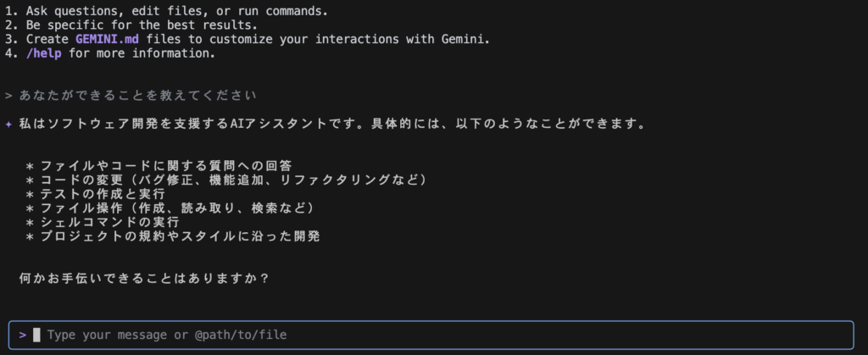The width and height of the screenshot is (868, 355).
Task: Click bullet ファイル操作 (作成、読み取り、検索など)
Action: point(170,208)
